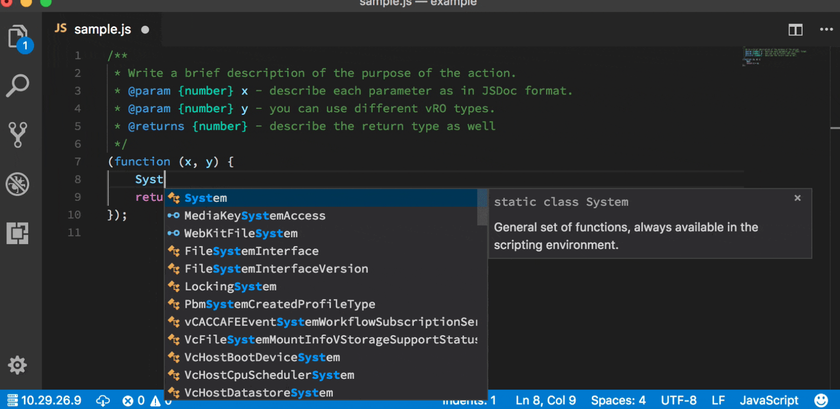Choose MediaKeySystemAccess from suggestions
The image size is (840, 409).
[254, 216]
